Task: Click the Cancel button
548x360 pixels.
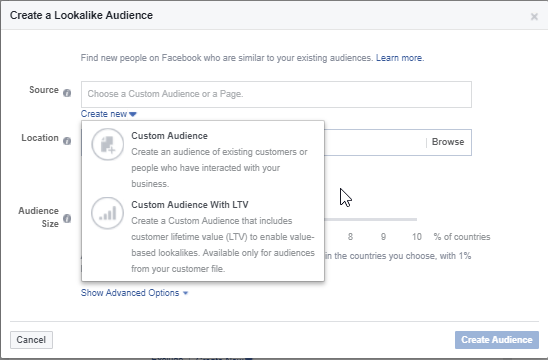Action: [31, 340]
